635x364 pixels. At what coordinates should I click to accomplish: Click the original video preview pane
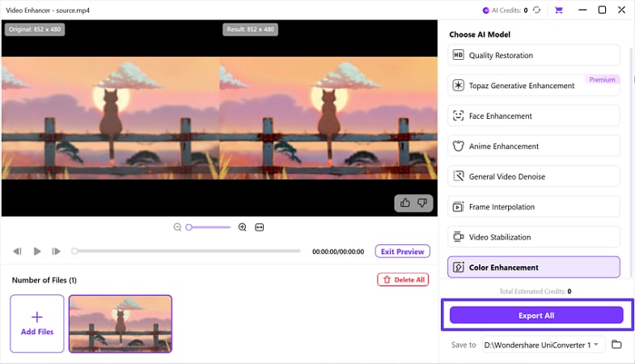(x=111, y=118)
